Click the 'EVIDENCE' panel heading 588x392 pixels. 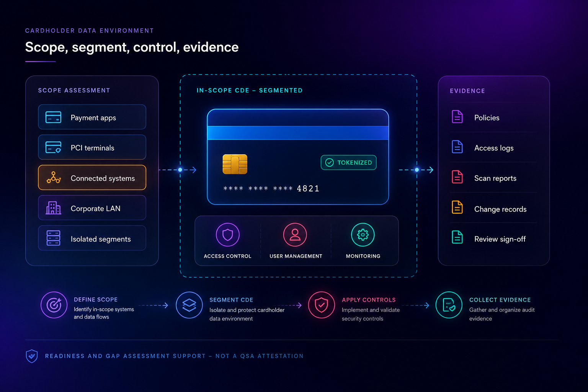467,91
